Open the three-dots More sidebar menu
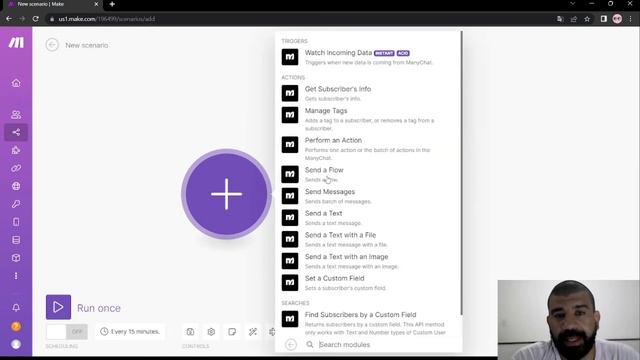 (x=16, y=276)
